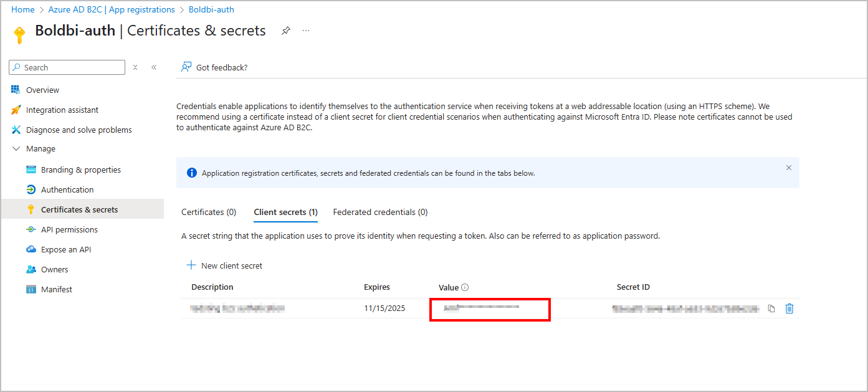Click inside the sidebar Search field
This screenshot has height=392, width=868.
[x=67, y=67]
